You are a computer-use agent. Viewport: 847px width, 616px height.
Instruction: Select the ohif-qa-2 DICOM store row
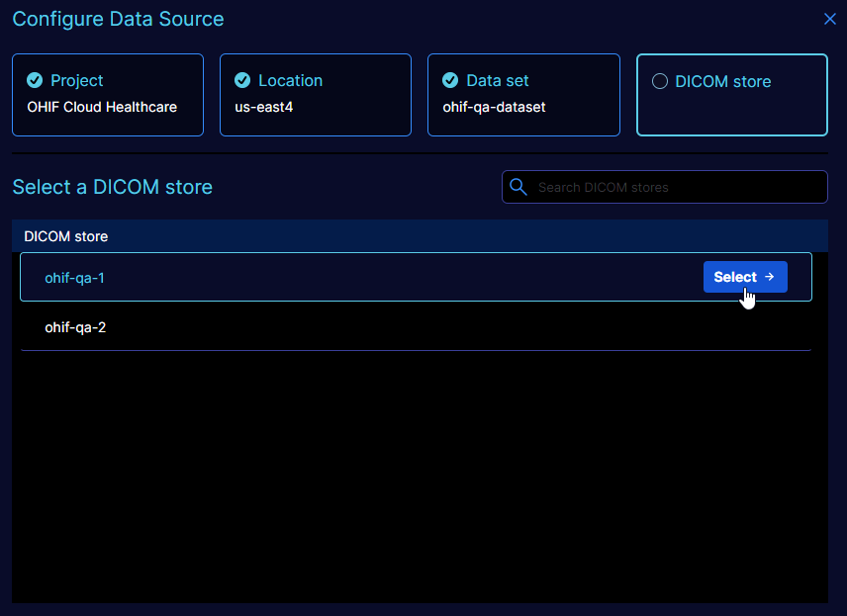click(297, 327)
